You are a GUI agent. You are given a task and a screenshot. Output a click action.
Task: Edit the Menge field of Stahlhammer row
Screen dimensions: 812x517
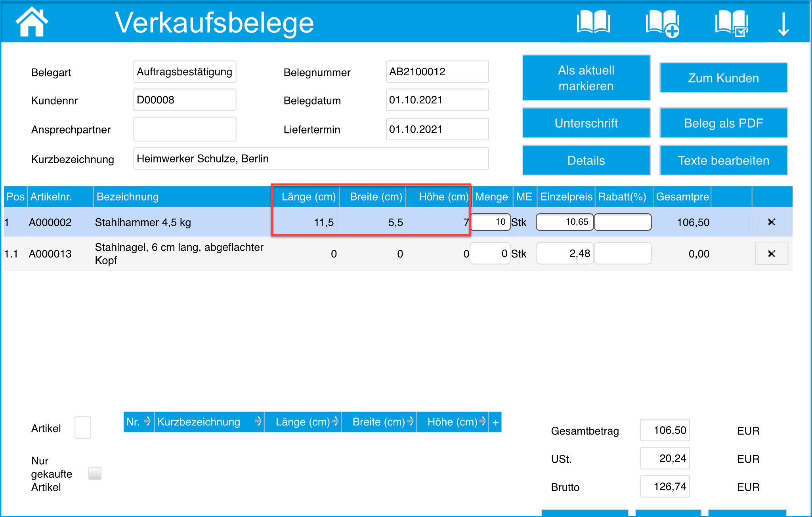[x=490, y=222]
